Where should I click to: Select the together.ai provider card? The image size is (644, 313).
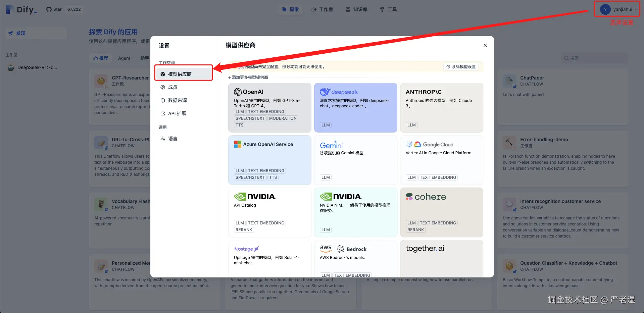coord(441,259)
